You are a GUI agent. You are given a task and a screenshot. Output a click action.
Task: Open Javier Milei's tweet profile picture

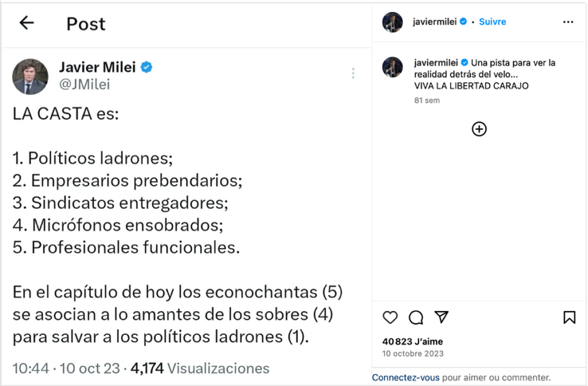tap(30, 76)
